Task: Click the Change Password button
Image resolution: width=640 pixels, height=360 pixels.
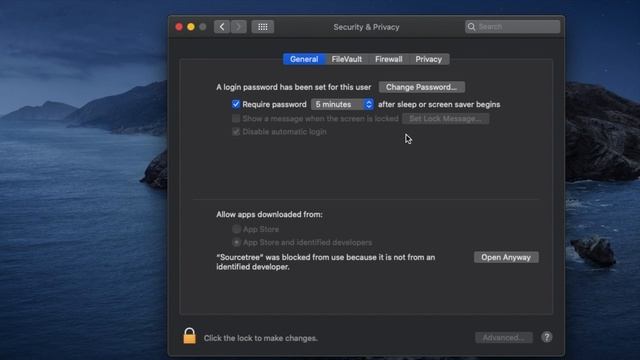Action: tap(422, 87)
